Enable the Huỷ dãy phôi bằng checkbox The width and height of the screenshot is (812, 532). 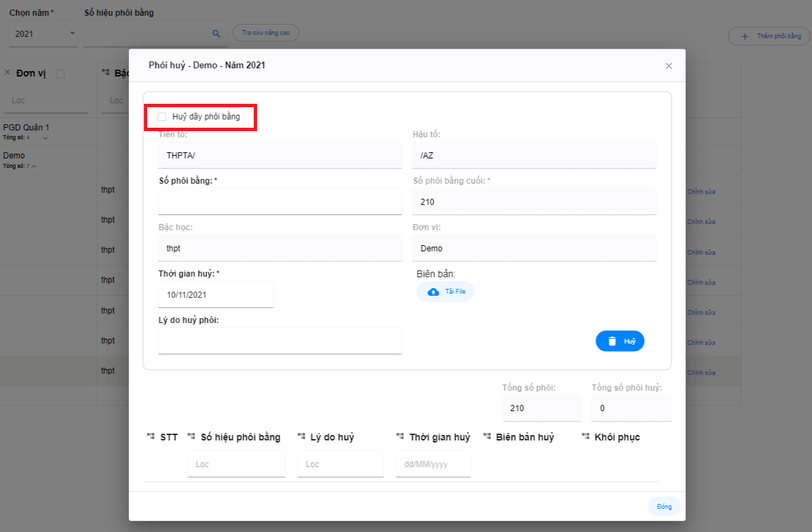coord(162,117)
